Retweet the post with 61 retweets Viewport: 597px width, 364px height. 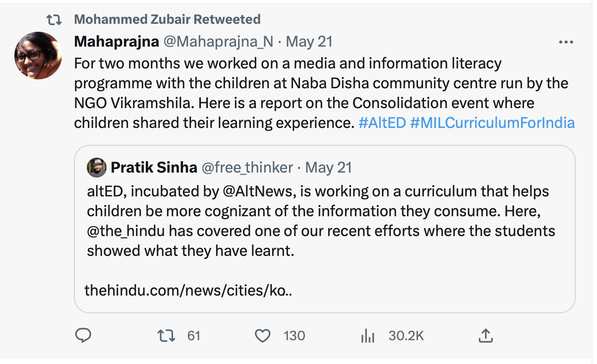pos(166,336)
